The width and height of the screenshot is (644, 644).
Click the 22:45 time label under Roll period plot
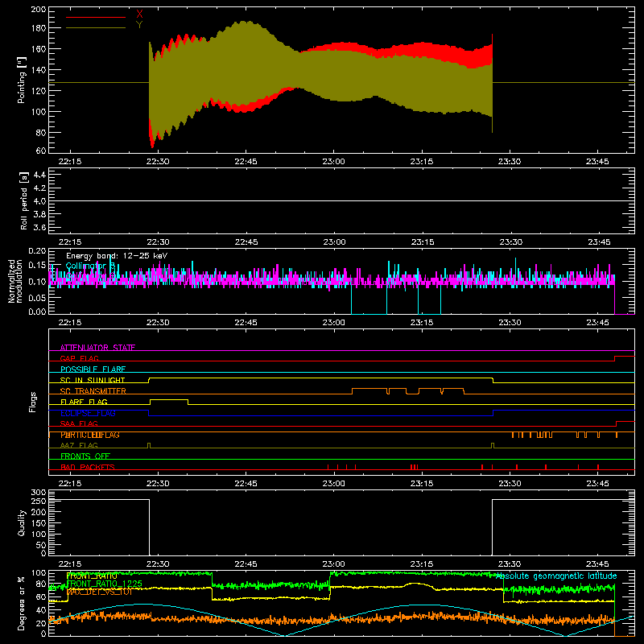click(246, 242)
